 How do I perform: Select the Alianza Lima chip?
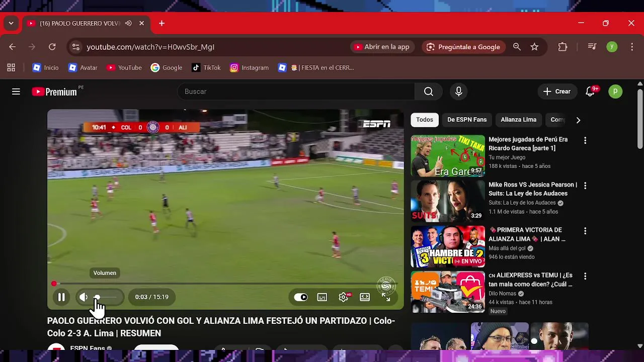click(x=518, y=120)
